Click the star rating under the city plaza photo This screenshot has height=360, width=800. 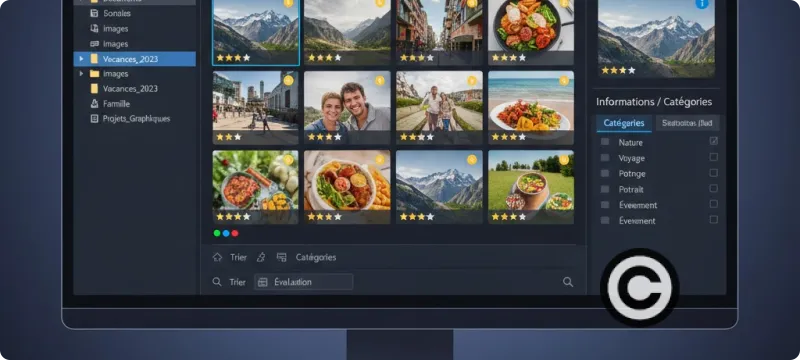click(x=229, y=137)
